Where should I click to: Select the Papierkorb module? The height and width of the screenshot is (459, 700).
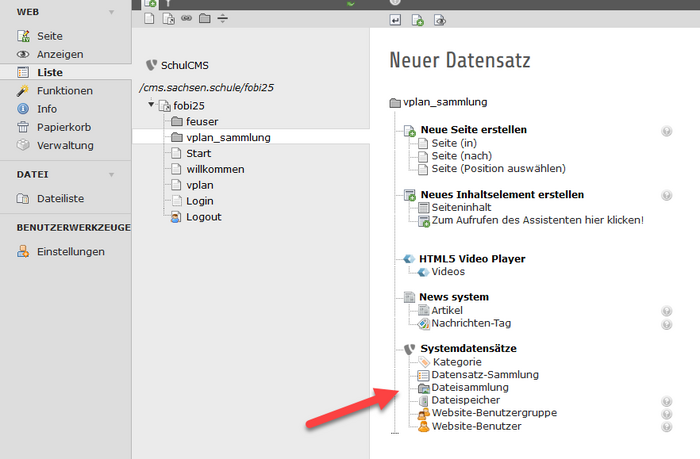(x=64, y=127)
